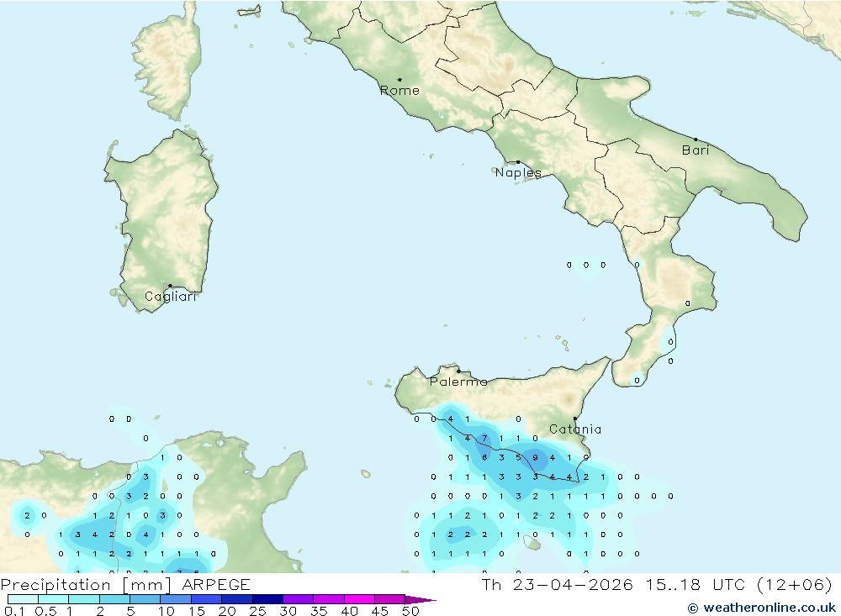Pick the 25–30 mm legend color swatch
841x616 pixels.
tap(267, 599)
